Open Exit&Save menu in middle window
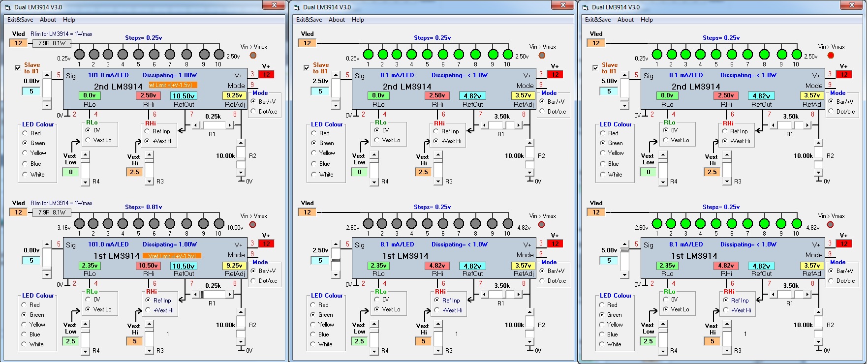Screen dimensions: 868x364 coord(309,20)
